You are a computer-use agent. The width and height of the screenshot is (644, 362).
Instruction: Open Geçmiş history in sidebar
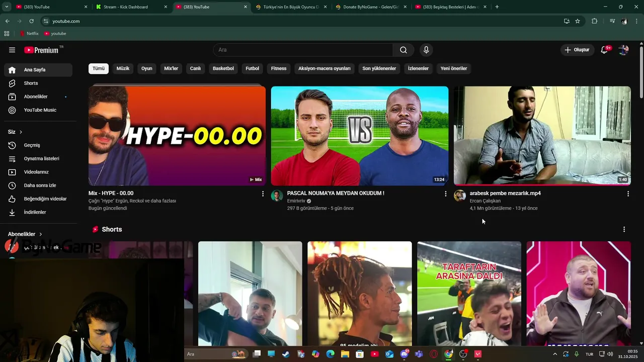tap(38, 145)
